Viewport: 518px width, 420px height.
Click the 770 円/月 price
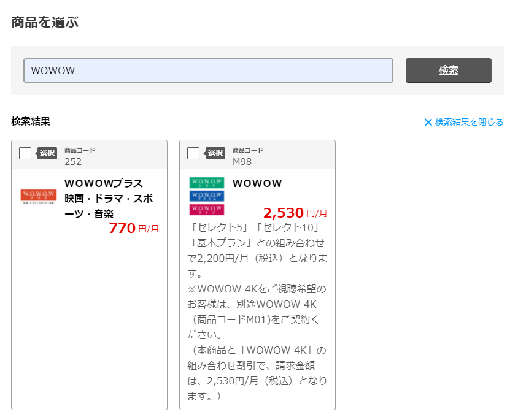pyautogui.click(x=134, y=228)
